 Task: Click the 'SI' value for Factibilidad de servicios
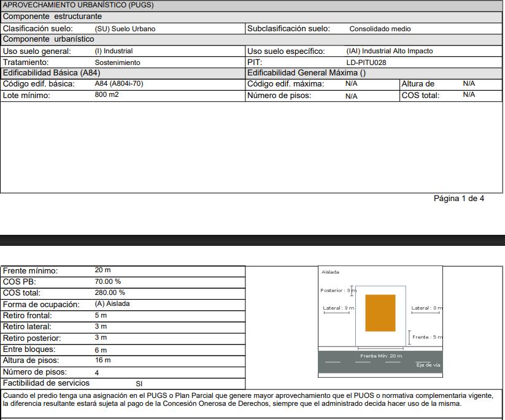pyautogui.click(x=139, y=384)
